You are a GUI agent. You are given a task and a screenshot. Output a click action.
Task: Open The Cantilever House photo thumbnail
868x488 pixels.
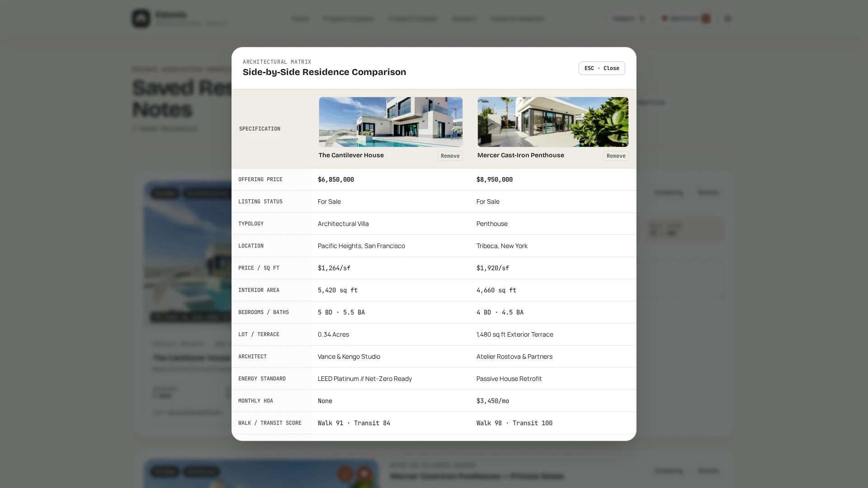391,122
